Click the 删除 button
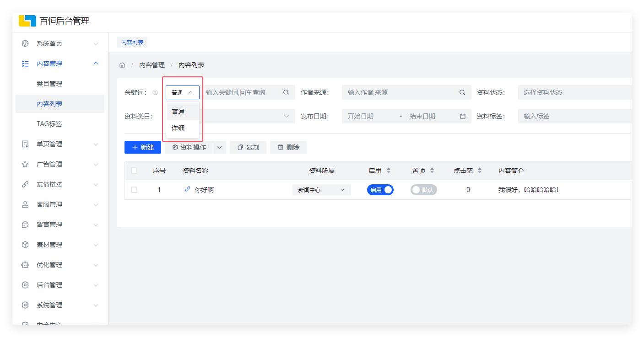This screenshot has width=644, height=337. coord(288,147)
